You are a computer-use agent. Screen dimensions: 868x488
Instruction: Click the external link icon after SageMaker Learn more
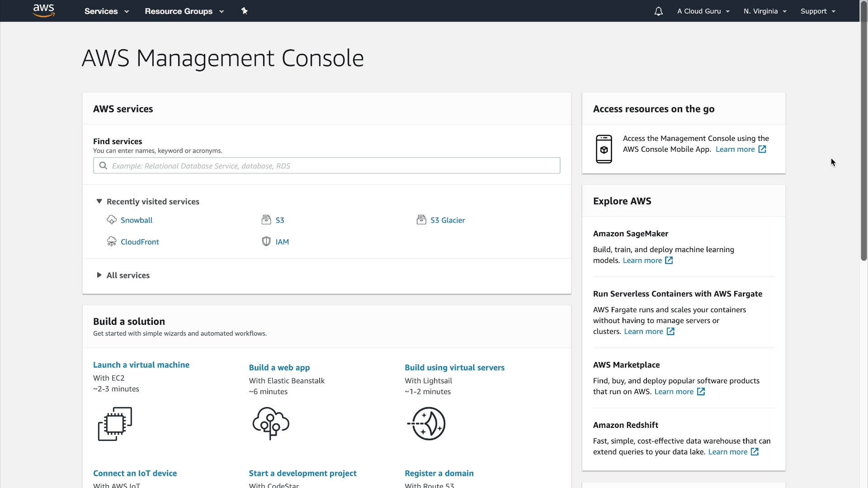coord(669,260)
